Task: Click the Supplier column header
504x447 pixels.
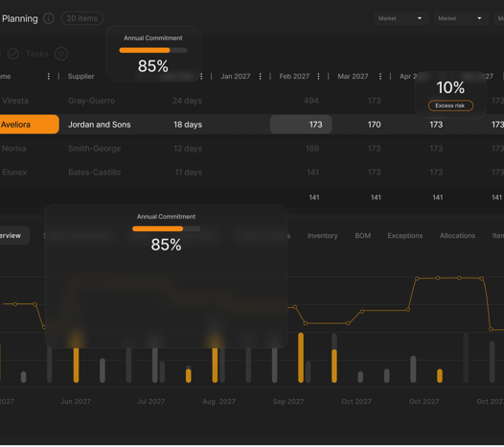Action: (81, 77)
